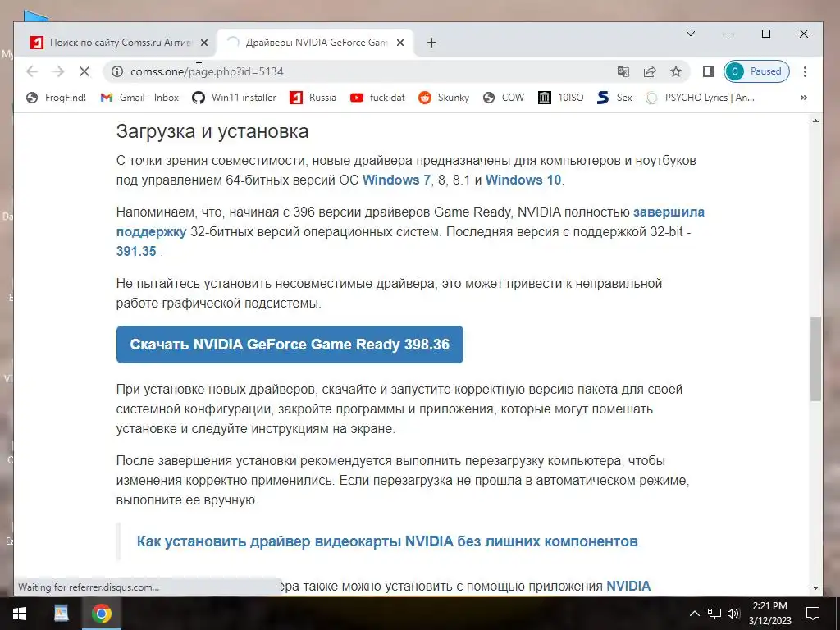Open the Russia bookmark
840x630 pixels.
[x=313, y=98]
